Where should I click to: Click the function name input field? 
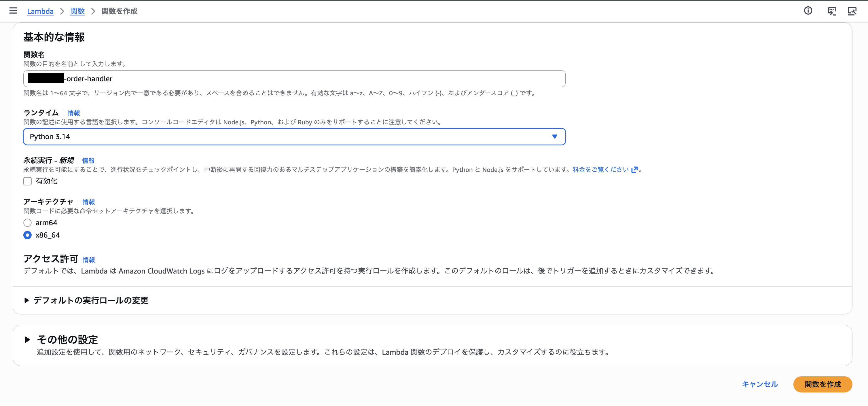[x=293, y=79]
